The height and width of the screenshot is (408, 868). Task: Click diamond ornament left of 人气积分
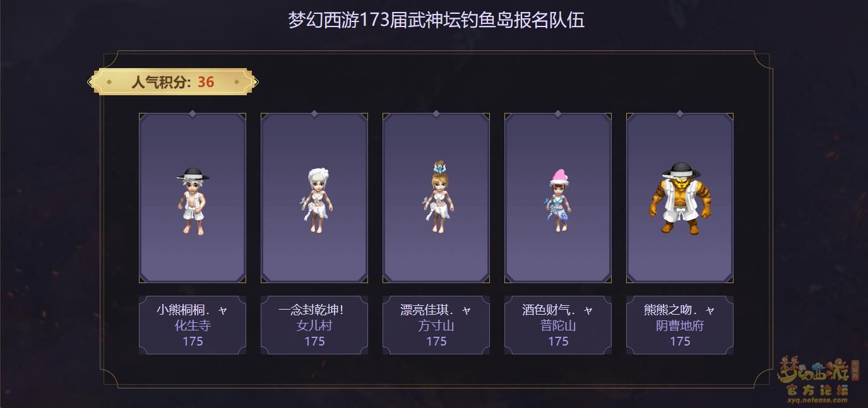point(109,82)
